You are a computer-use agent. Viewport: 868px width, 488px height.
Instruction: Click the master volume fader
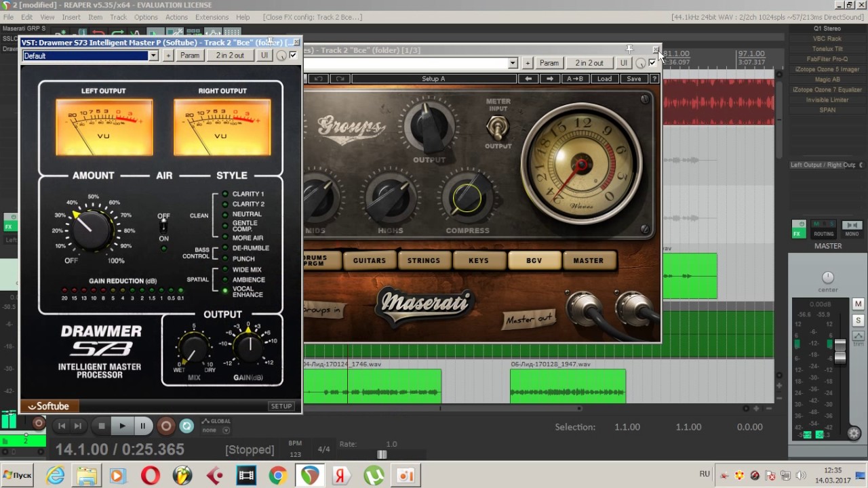click(x=840, y=350)
